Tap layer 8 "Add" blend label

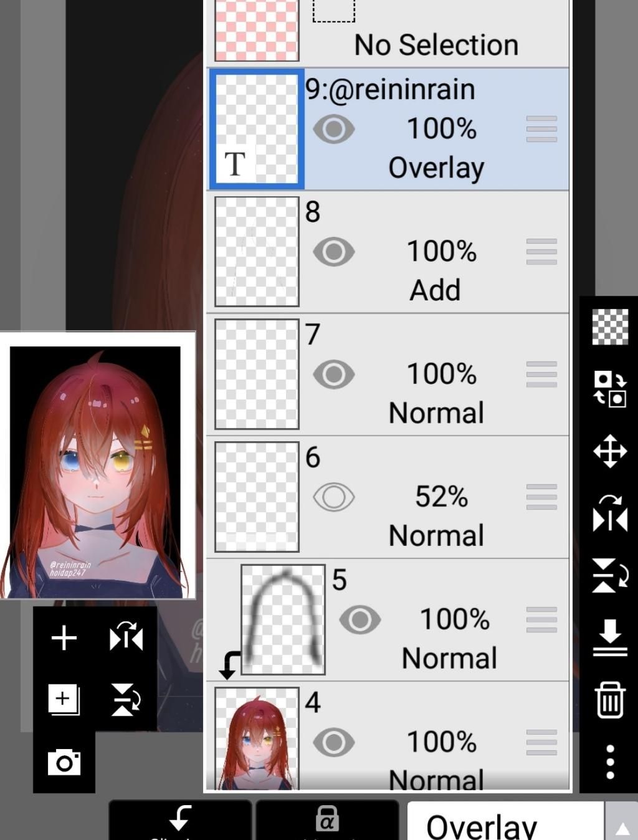435,290
